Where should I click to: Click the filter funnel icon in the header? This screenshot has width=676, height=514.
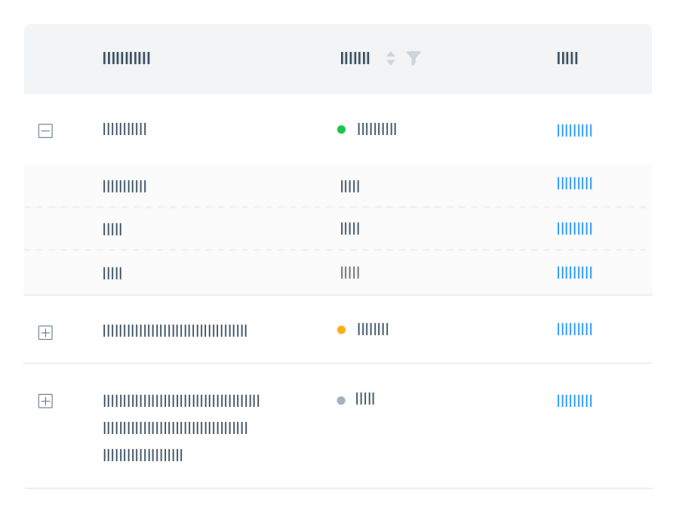coord(413,58)
